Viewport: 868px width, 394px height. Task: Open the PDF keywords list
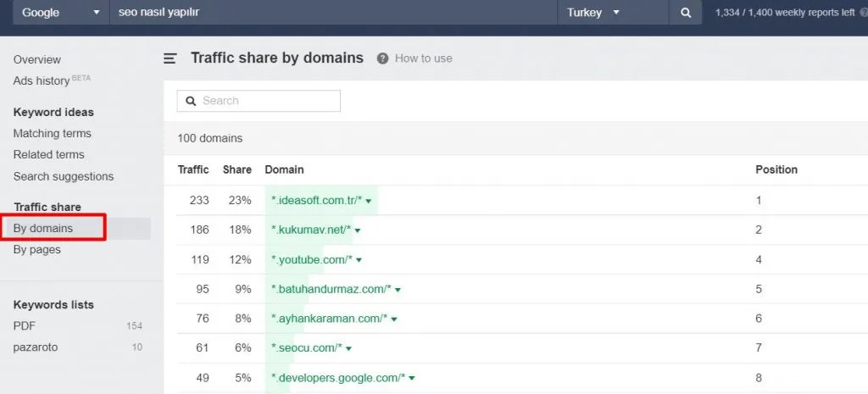[25, 326]
